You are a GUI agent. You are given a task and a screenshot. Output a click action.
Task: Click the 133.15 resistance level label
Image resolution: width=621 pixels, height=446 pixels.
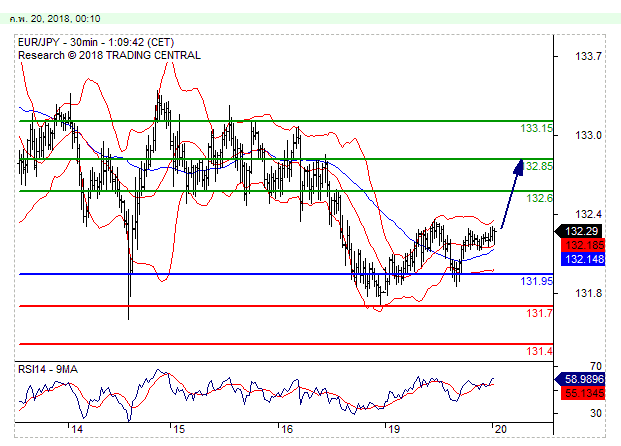coord(536,128)
